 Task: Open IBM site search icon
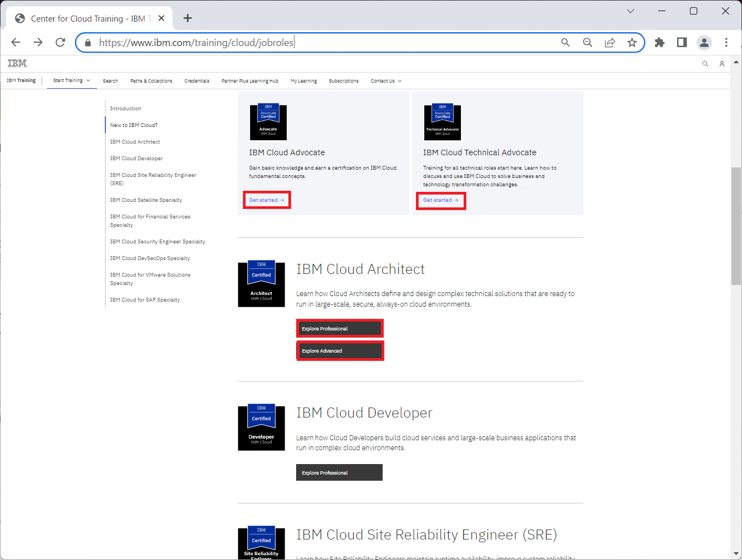[x=705, y=64]
